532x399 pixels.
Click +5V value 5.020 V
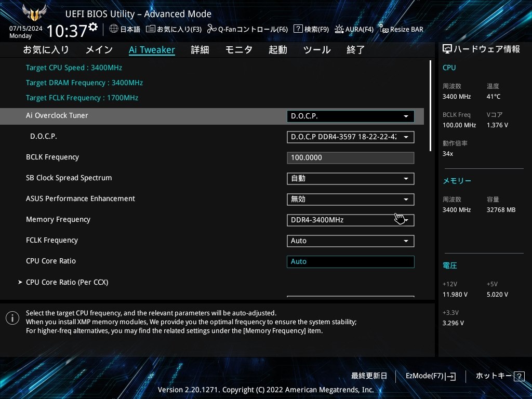[x=497, y=295]
